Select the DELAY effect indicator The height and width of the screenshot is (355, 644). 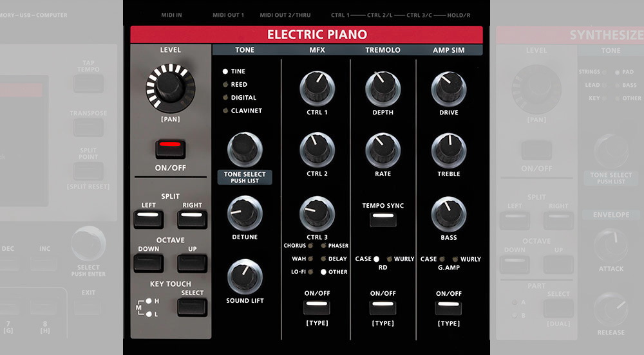(324, 259)
